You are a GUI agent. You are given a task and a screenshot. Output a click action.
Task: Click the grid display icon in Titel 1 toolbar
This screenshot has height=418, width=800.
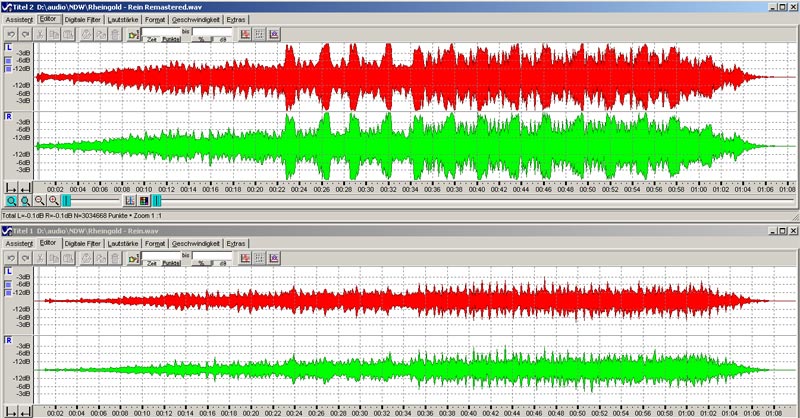[x=259, y=258]
